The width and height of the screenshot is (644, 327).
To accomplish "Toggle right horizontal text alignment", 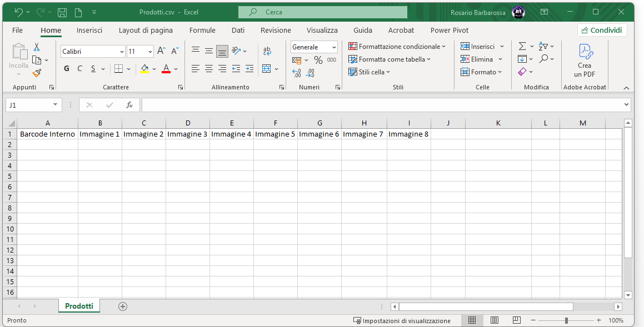I will tap(222, 68).
